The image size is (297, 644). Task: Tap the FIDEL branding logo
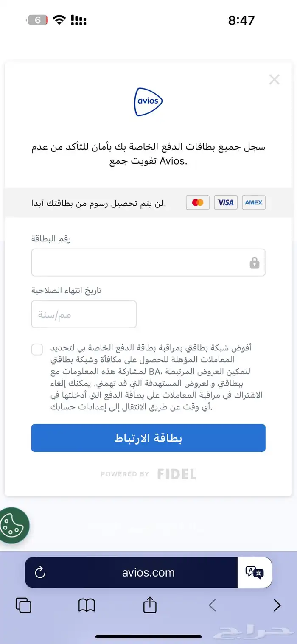click(x=176, y=474)
